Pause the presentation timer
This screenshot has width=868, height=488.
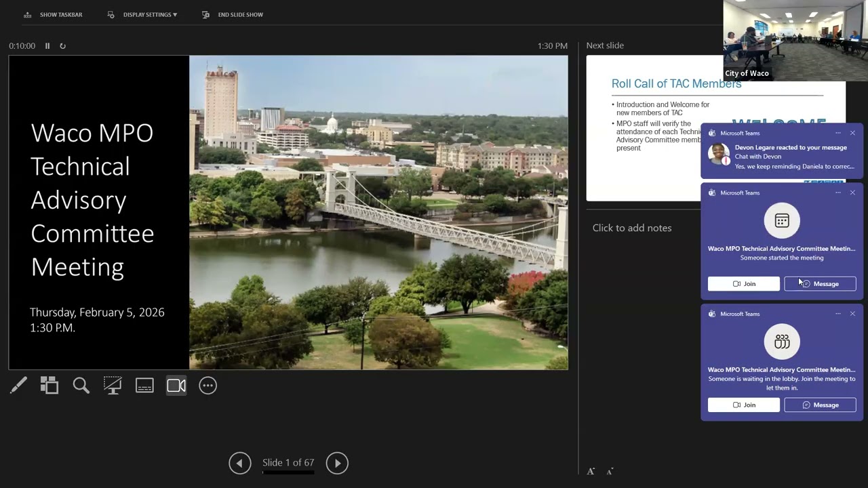click(47, 46)
